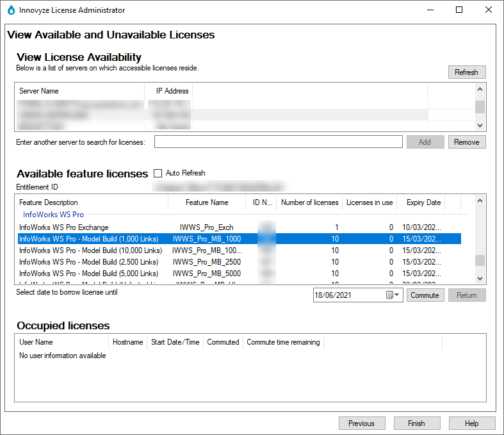Select Model Build (10,000 Links) license row
The height and width of the screenshot is (435, 504).
pos(240,250)
